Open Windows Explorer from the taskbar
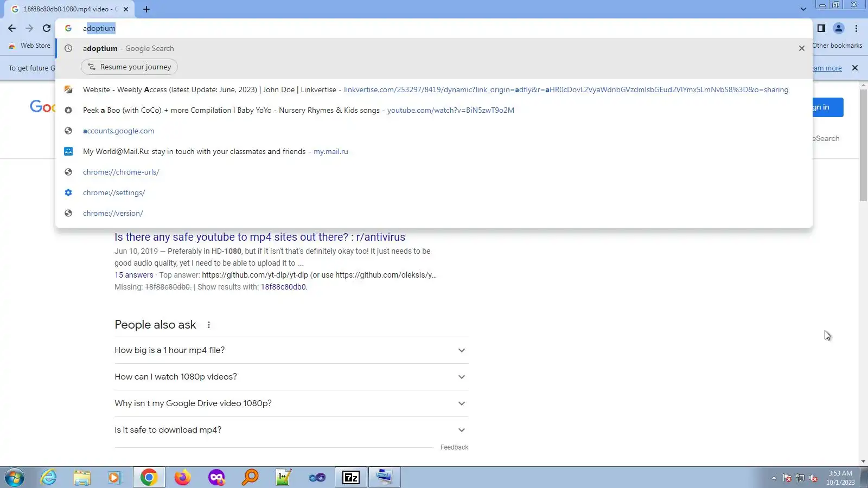The width and height of the screenshot is (868, 488). (82, 478)
